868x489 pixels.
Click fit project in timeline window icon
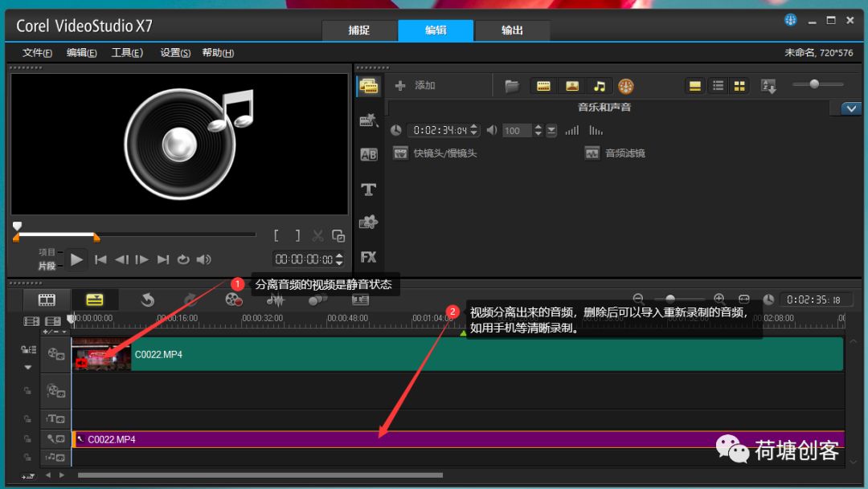[x=744, y=299]
